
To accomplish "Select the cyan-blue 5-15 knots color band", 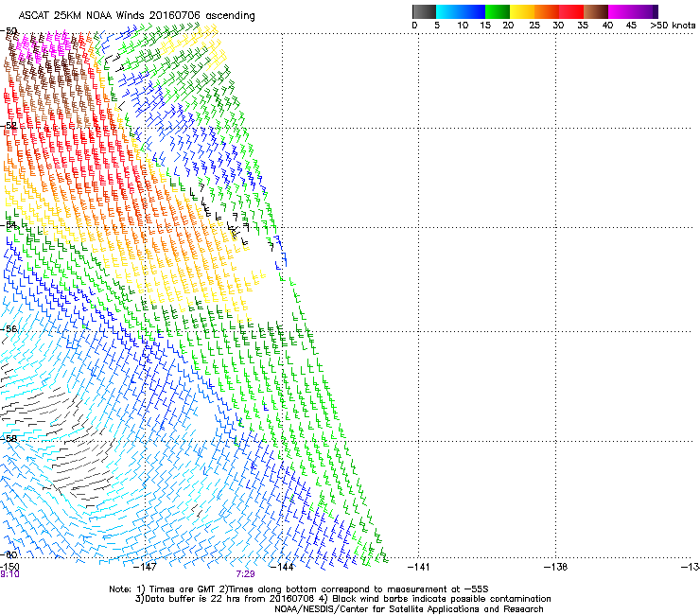I will coord(461,11).
